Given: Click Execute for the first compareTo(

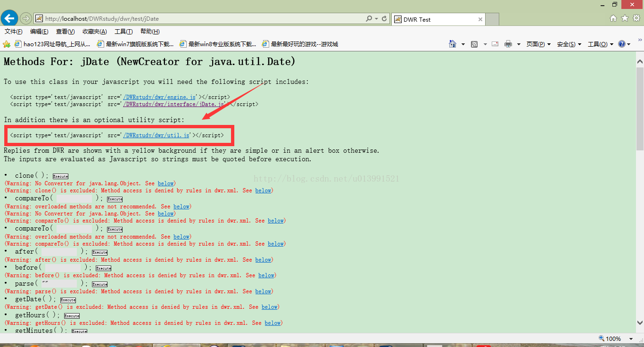Looking at the screenshot, I should 115,199.
